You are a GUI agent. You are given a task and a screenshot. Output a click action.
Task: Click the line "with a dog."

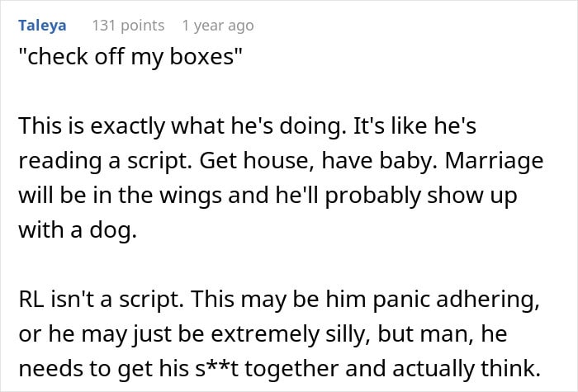78,230
